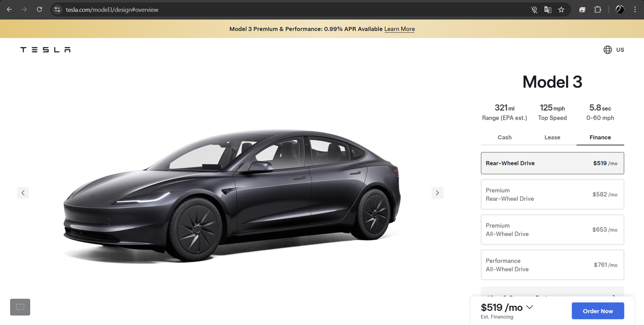Image resolution: width=644 pixels, height=325 pixels.
Task: Click the Order Now button
Action: pos(598,311)
